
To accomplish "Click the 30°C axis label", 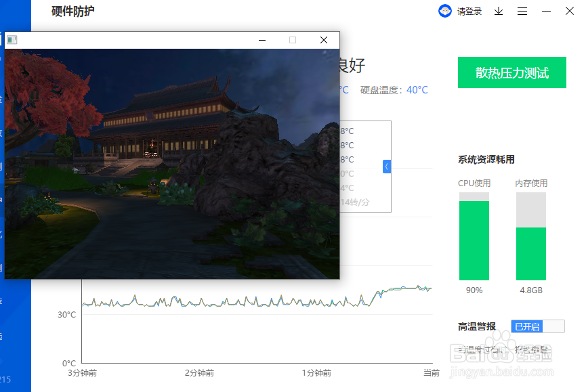I will coord(66,315).
